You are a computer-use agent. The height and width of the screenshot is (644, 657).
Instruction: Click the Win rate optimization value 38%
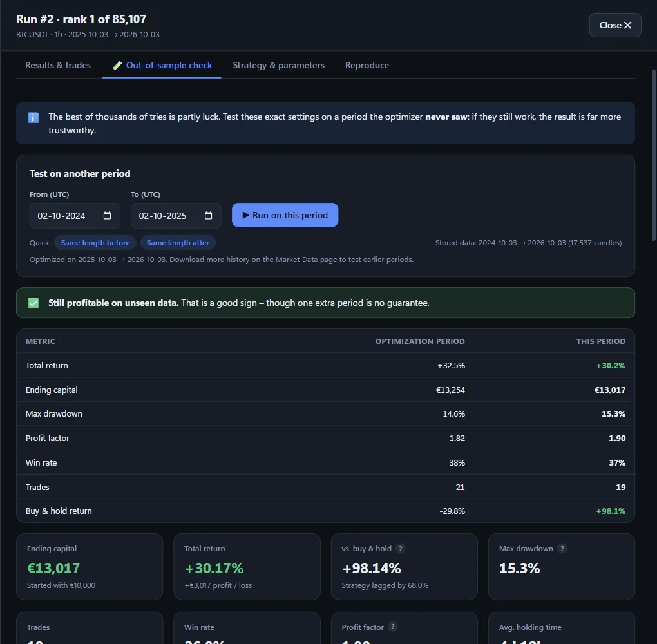(x=457, y=462)
